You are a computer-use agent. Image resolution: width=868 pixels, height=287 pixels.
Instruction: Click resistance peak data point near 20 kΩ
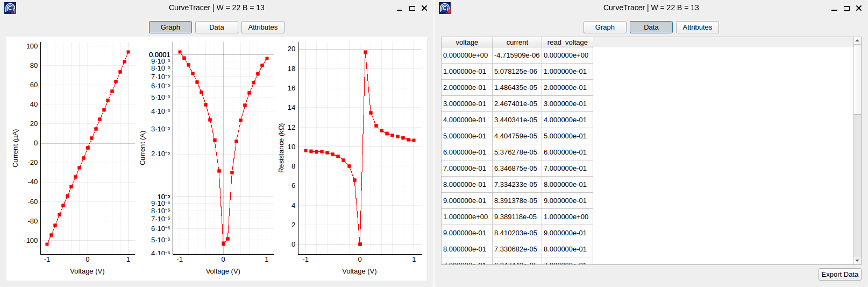365,52
